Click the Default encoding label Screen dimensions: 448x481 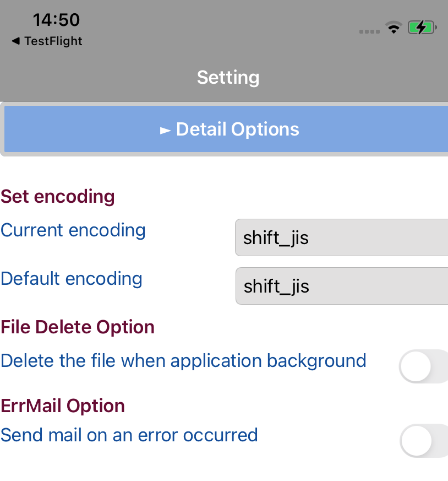72,279
